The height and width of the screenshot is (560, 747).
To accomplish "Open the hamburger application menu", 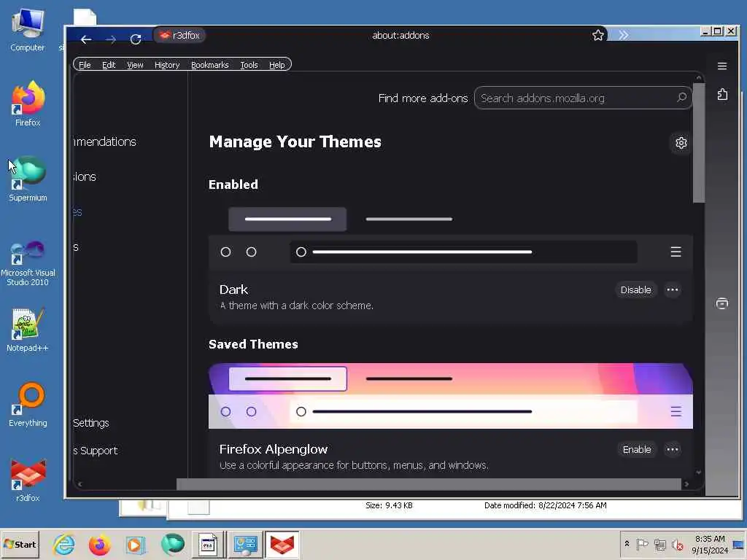I will (x=722, y=66).
